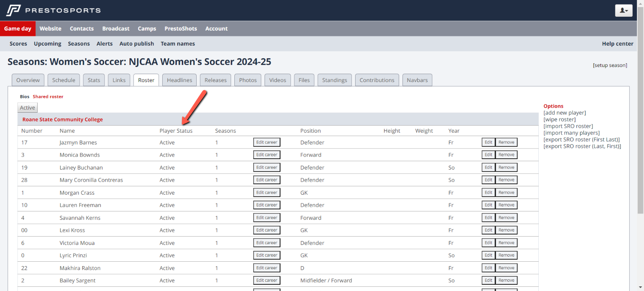Click the wipe roster option

click(x=560, y=119)
